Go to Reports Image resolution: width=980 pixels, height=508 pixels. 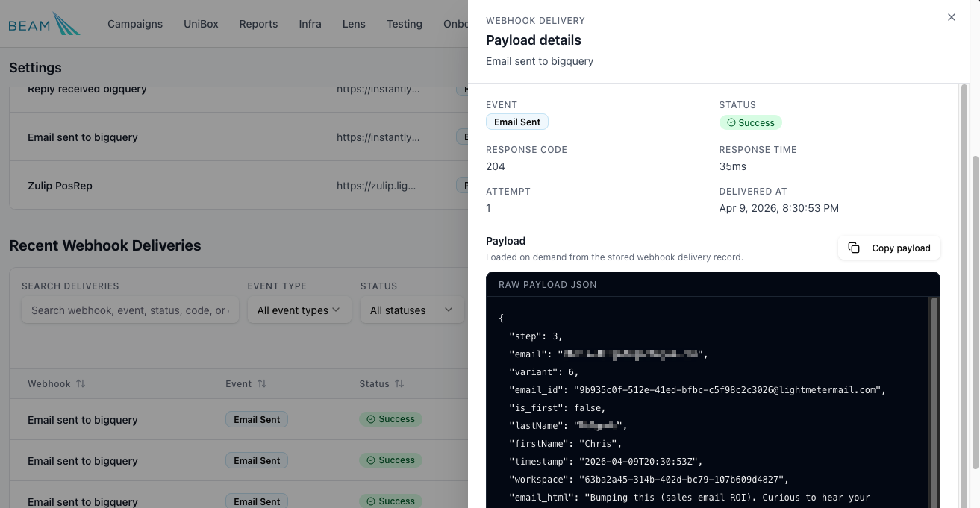tap(258, 24)
